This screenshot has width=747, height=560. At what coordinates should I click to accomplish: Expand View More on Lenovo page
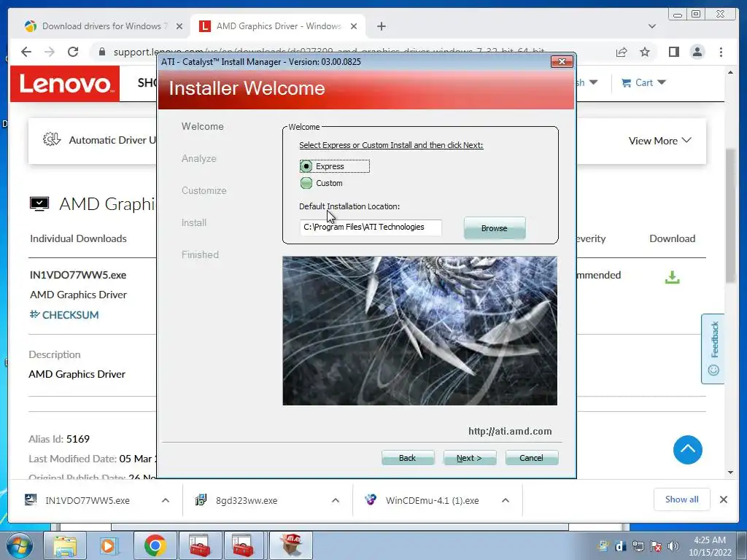tap(659, 141)
